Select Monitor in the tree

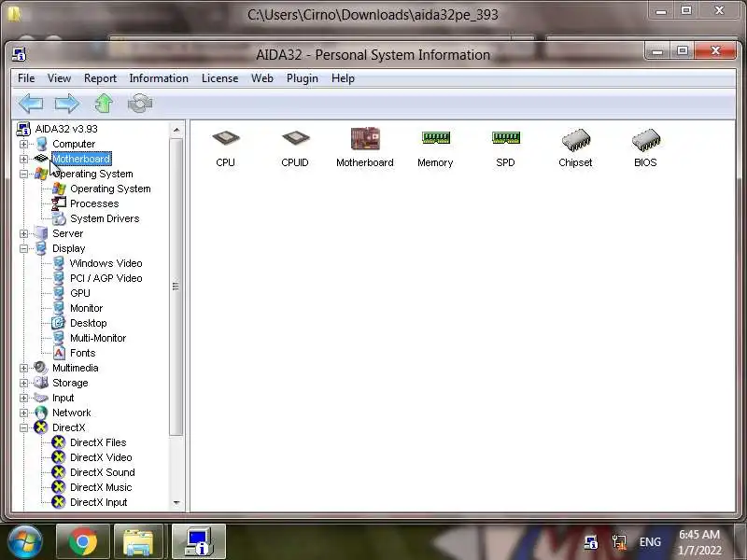pyautogui.click(x=86, y=308)
